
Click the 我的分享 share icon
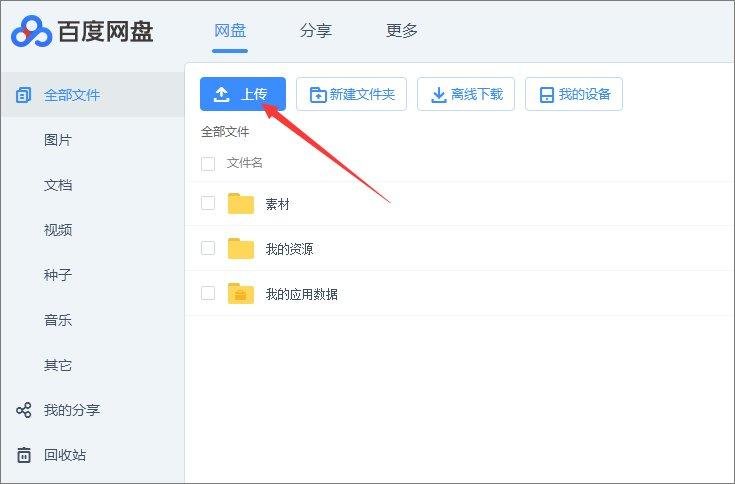(x=24, y=410)
